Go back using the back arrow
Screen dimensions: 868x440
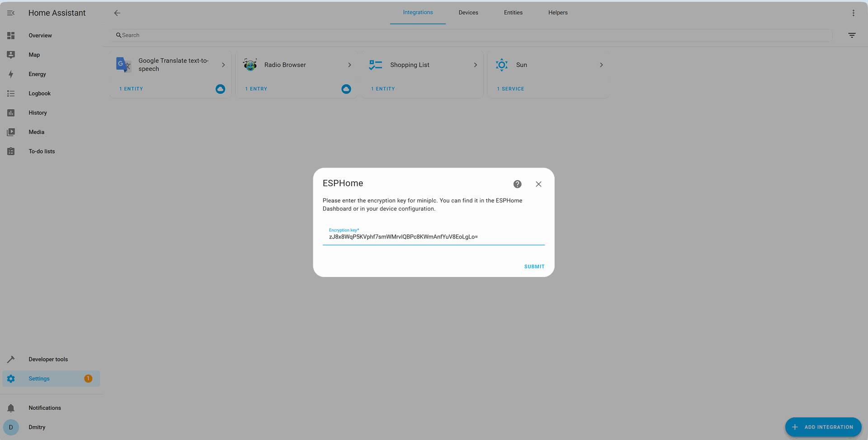click(x=117, y=13)
